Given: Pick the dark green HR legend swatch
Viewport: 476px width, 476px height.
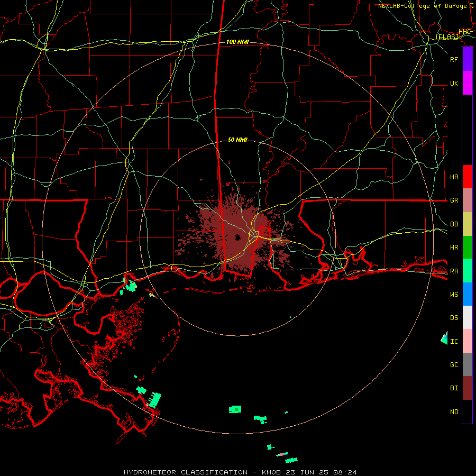Looking at the screenshot, I should click(467, 248).
